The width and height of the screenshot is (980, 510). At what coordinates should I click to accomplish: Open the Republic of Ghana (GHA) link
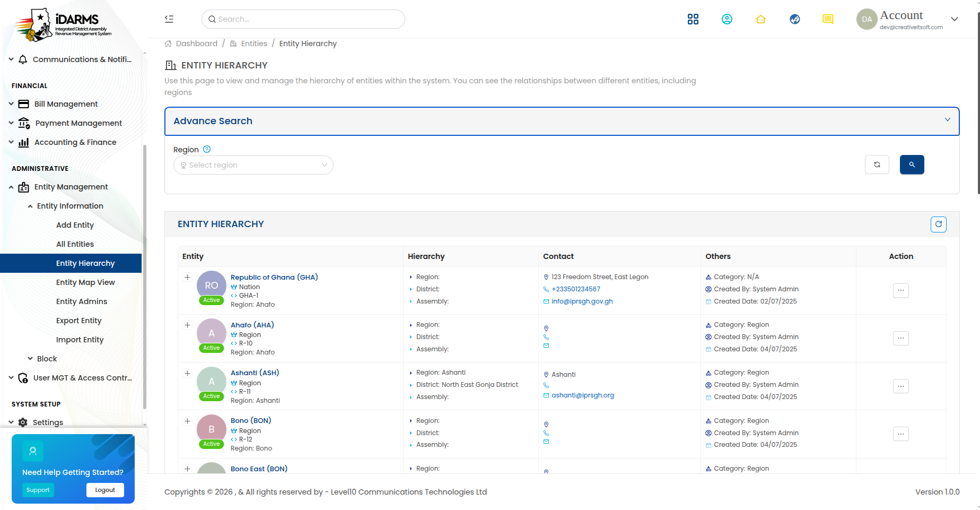coord(274,277)
